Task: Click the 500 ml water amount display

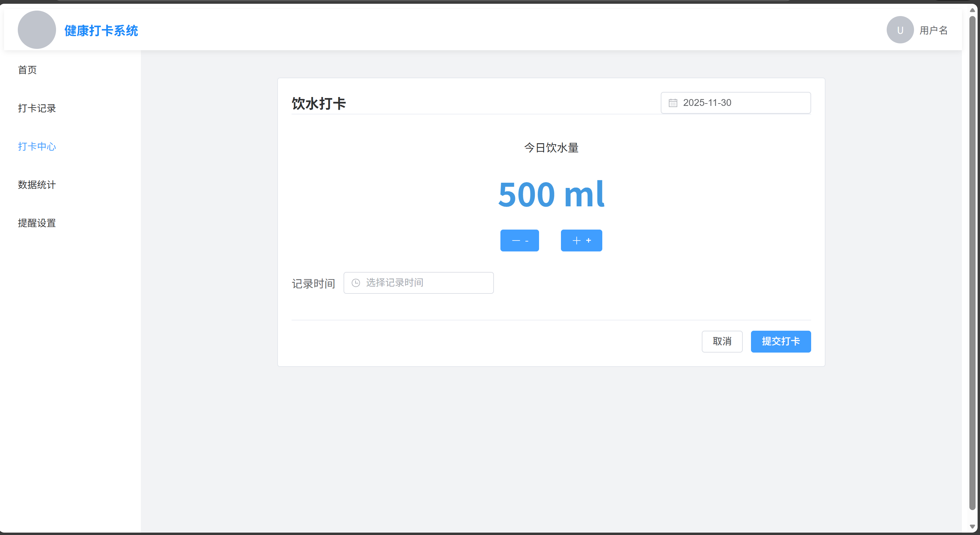Action: pos(551,195)
